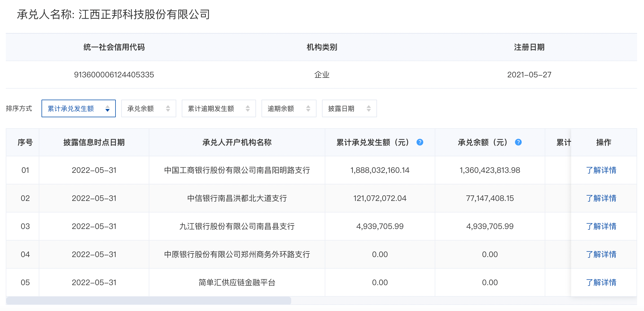Click help icon beside 承兑余额（元）
This screenshot has width=644, height=311.
[518, 142]
